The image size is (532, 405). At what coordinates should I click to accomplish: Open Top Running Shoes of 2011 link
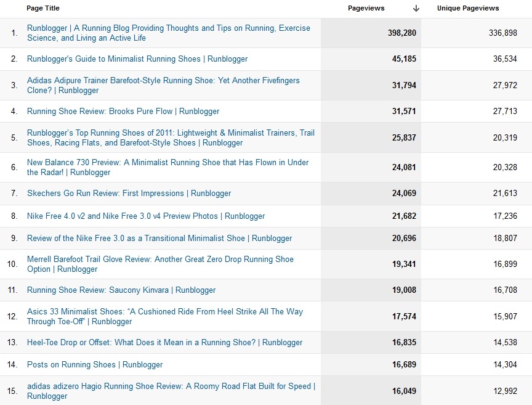pyautogui.click(x=171, y=137)
